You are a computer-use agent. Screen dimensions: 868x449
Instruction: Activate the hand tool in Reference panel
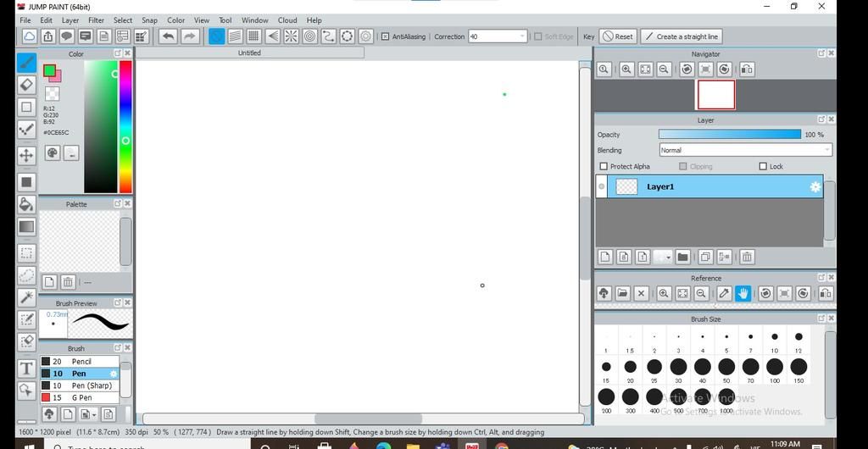pos(743,294)
